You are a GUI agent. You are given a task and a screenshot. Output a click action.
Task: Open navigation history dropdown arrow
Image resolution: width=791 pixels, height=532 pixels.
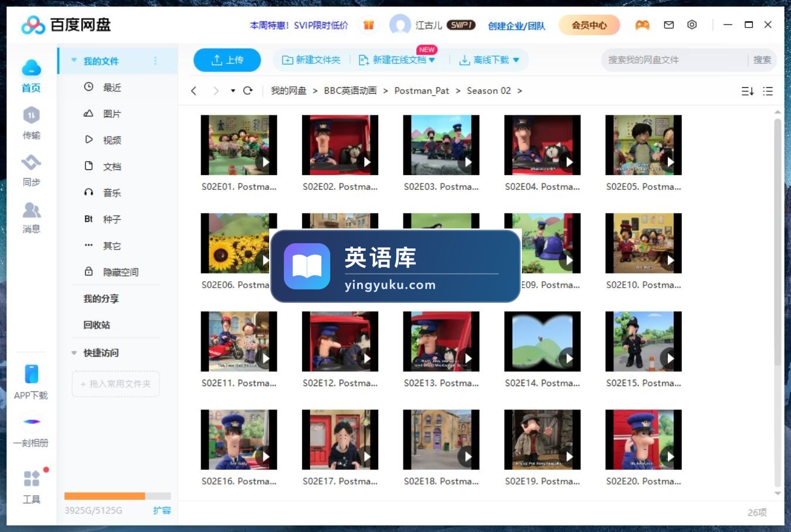[x=233, y=91]
